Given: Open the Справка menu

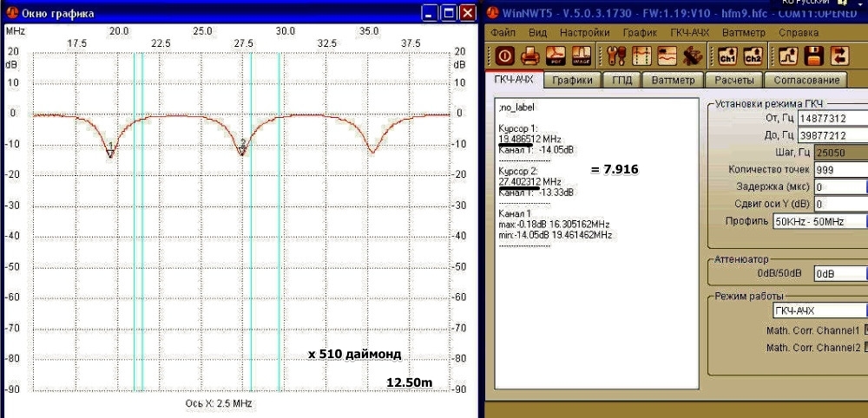Looking at the screenshot, I should [x=799, y=33].
